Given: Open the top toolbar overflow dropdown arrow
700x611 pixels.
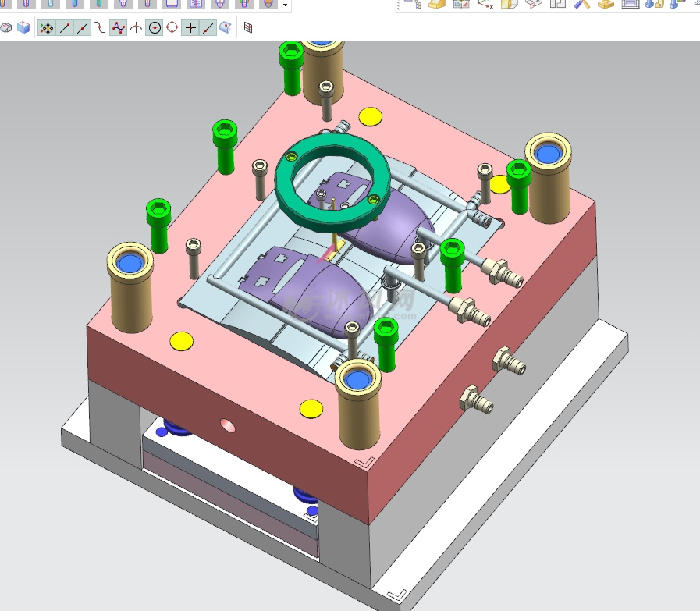Looking at the screenshot, I should [x=285, y=5].
